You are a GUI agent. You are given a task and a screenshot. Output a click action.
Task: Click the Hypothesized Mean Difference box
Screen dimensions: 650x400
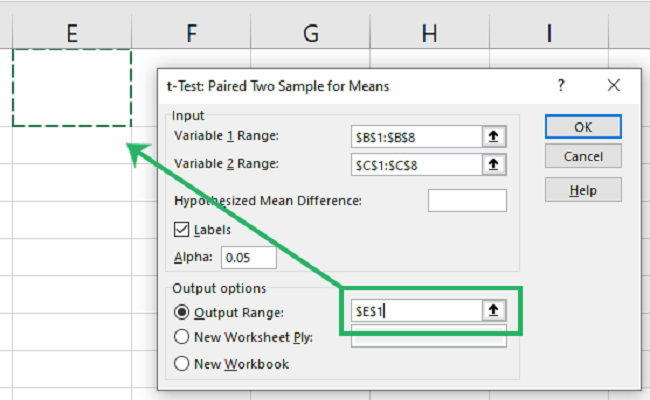pos(467,200)
